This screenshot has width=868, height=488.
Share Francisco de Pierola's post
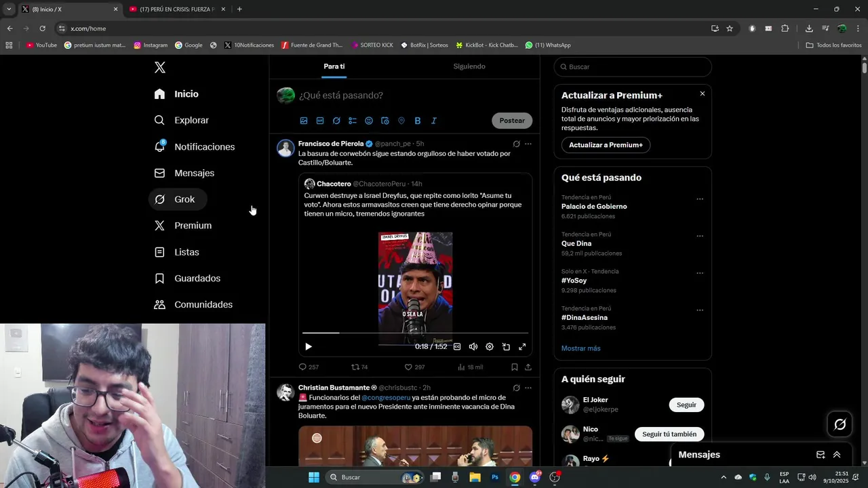[x=528, y=367]
